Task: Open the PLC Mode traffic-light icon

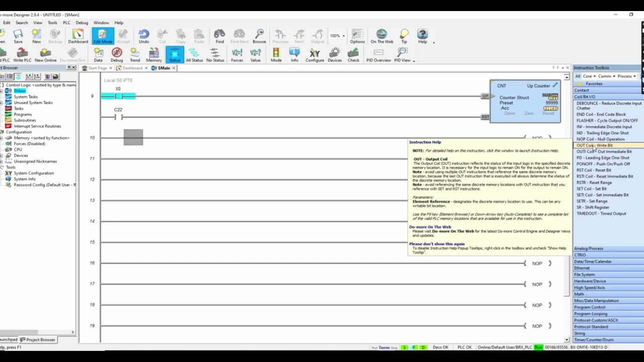Action: pos(276,55)
